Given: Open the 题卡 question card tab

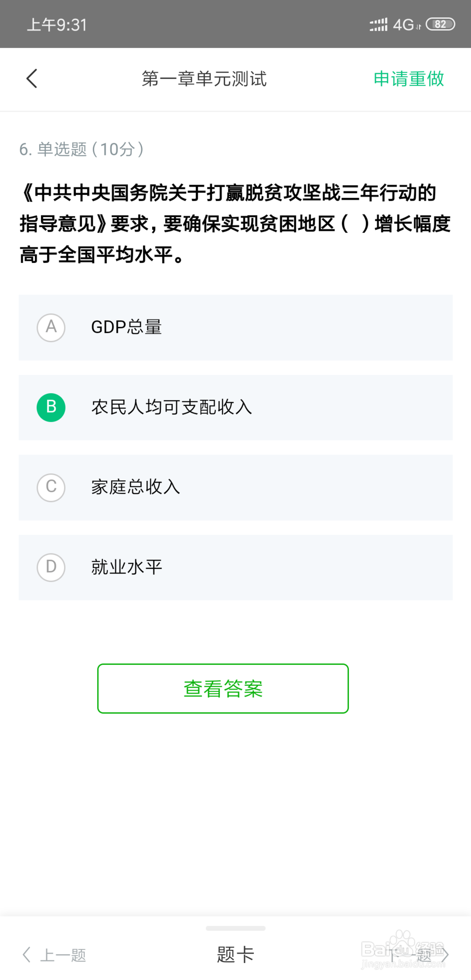Looking at the screenshot, I should coord(235,955).
